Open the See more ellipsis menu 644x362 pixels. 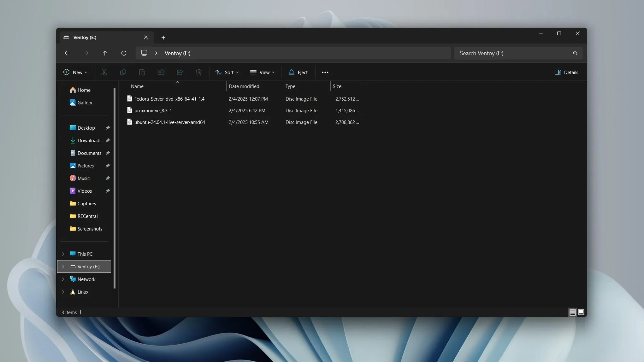coord(325,72)
